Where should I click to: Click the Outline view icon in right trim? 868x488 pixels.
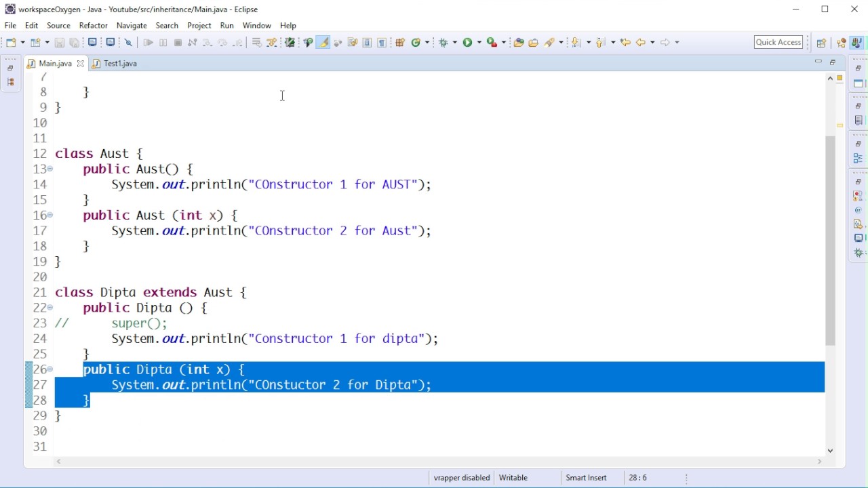coord(859,158)
